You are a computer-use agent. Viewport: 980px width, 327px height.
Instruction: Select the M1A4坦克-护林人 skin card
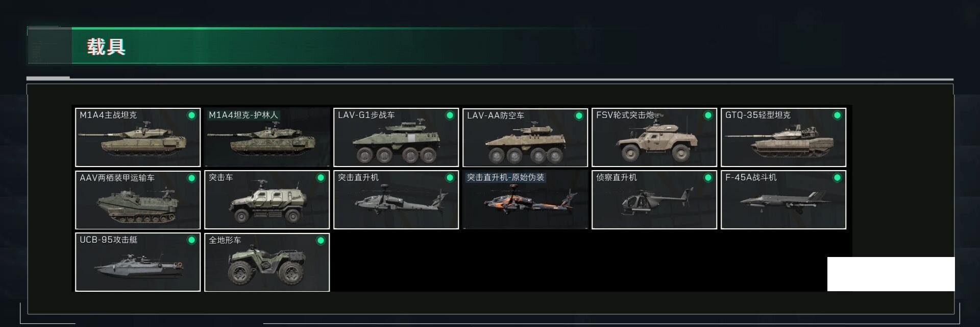pyautogui.click(x=267, y=137)
